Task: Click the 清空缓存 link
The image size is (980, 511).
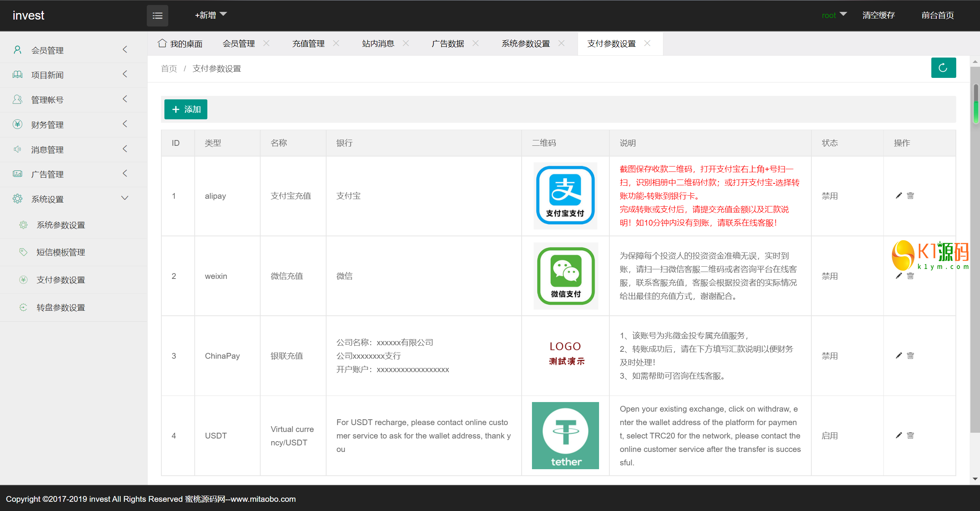Action: coord(878,15)
